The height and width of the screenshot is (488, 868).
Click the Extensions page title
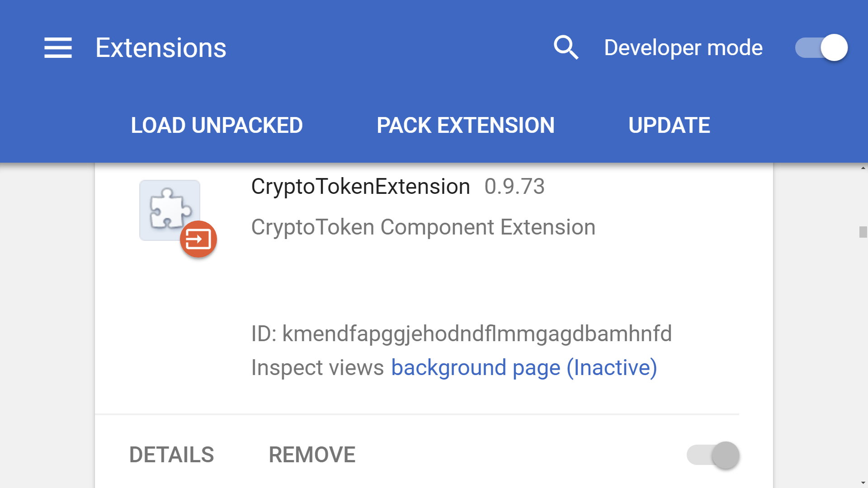point(161,48)
